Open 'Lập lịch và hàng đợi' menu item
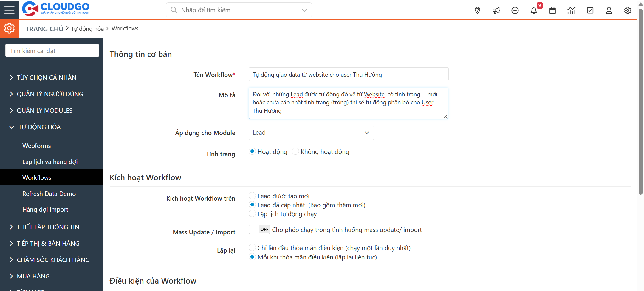Viewport: 644px width, 291px height. pyautogui.click(x=50, y=162)
